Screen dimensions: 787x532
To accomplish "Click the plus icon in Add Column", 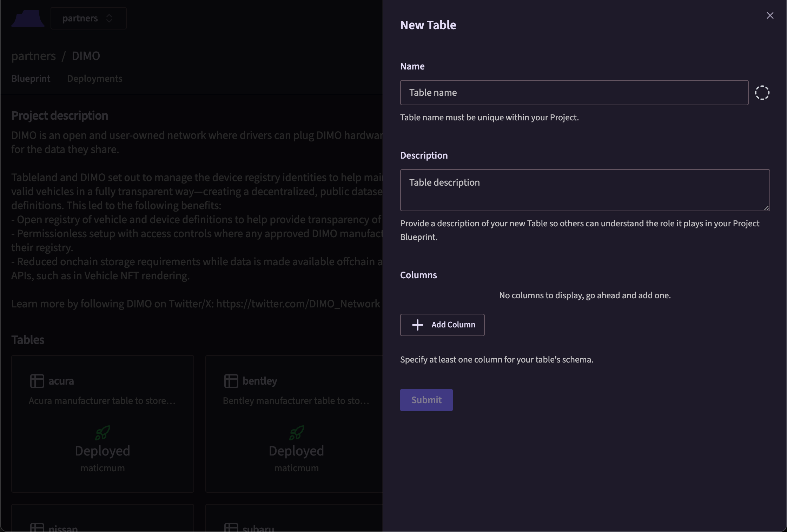I will click(x=417, y=325).
